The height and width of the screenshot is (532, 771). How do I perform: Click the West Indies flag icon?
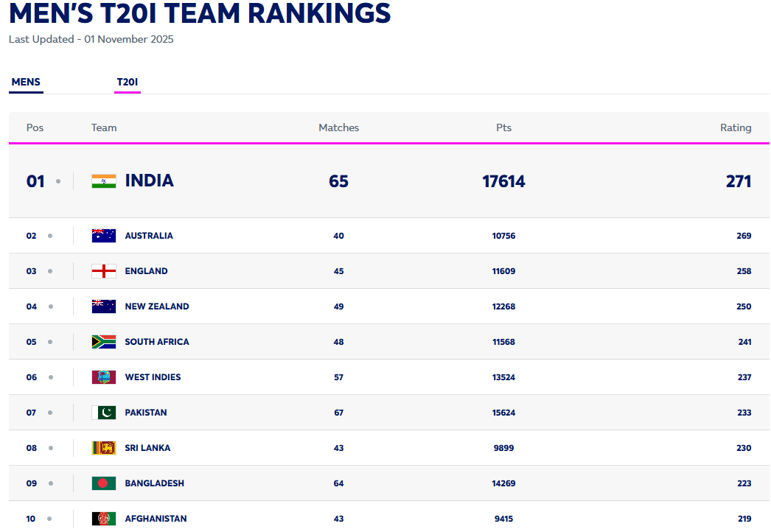[104, 377]
